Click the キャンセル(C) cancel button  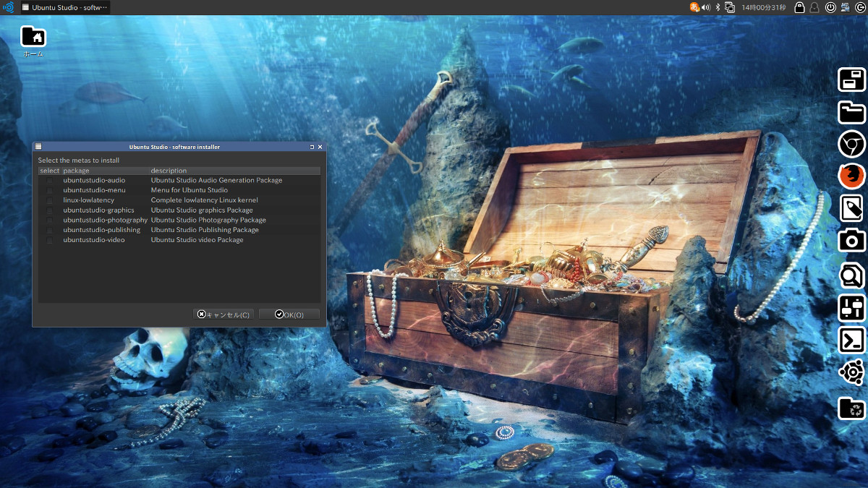point(224,314)
